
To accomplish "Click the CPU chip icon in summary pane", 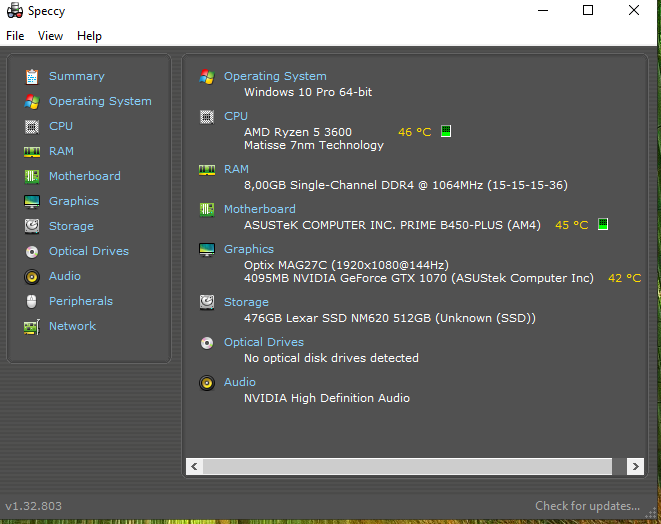I will point(207,117).
